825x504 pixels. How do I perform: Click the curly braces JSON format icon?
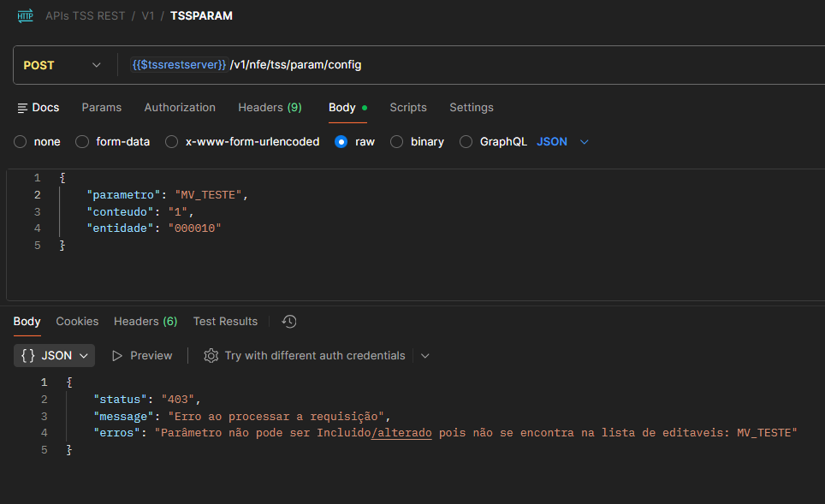click(28, 355)
